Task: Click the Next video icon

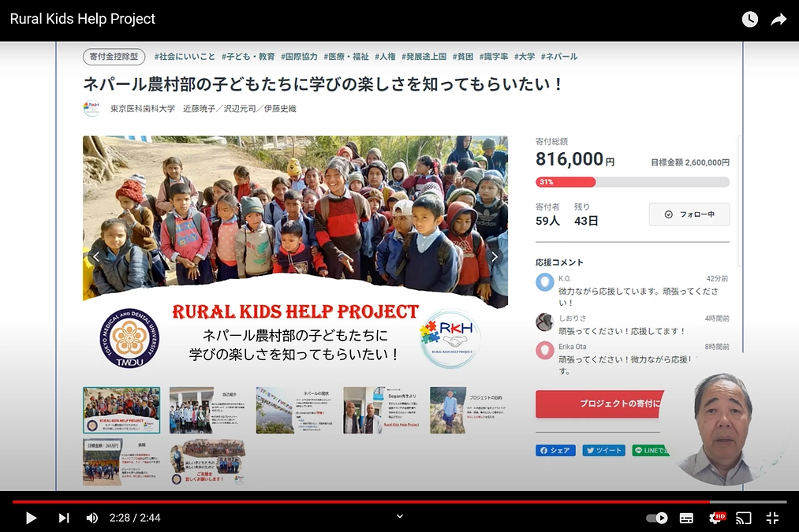Action: click(x=63, y=518)
